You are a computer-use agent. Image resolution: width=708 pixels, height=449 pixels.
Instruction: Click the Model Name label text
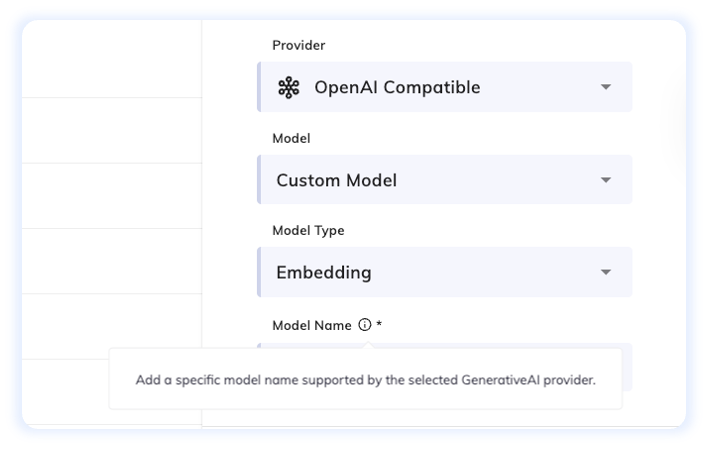coord(312,325)
